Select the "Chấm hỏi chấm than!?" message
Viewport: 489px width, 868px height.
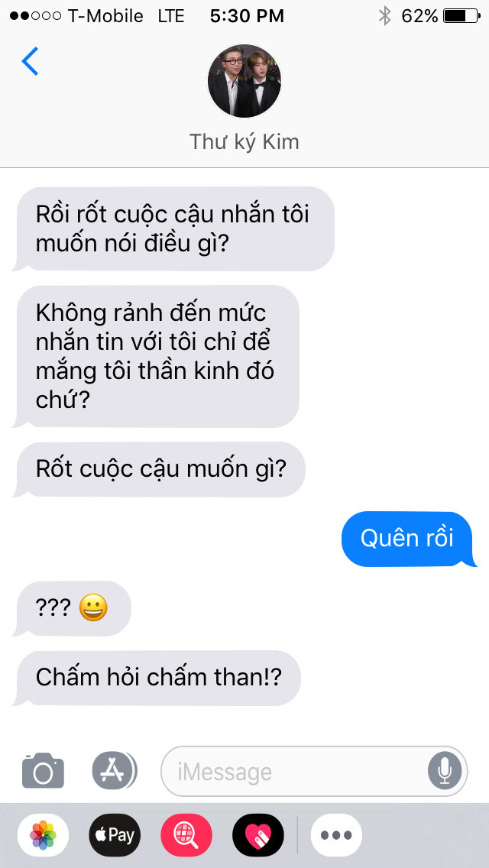coord(157,679)
